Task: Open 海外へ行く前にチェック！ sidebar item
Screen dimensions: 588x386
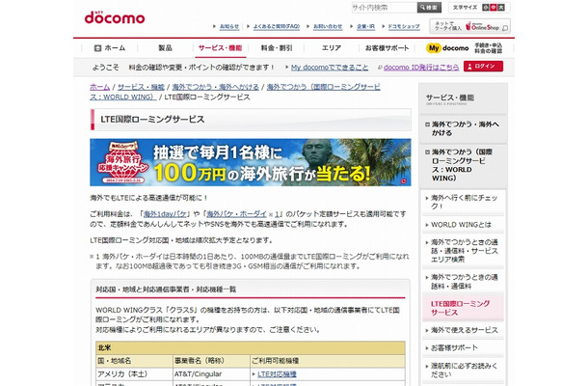Action: coord(463,202)
